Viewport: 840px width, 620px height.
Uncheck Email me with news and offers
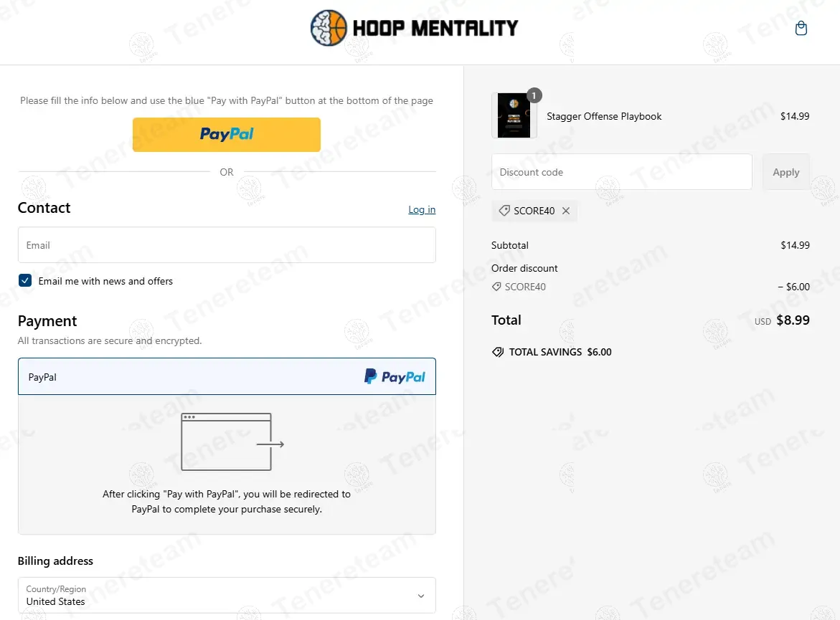(25, 281)
